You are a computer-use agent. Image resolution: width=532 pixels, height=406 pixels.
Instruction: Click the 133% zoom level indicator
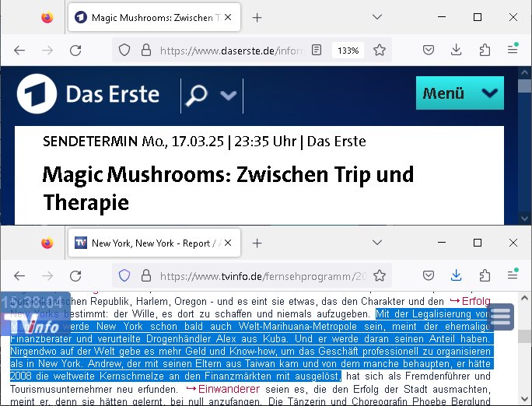tap(347, 50)
